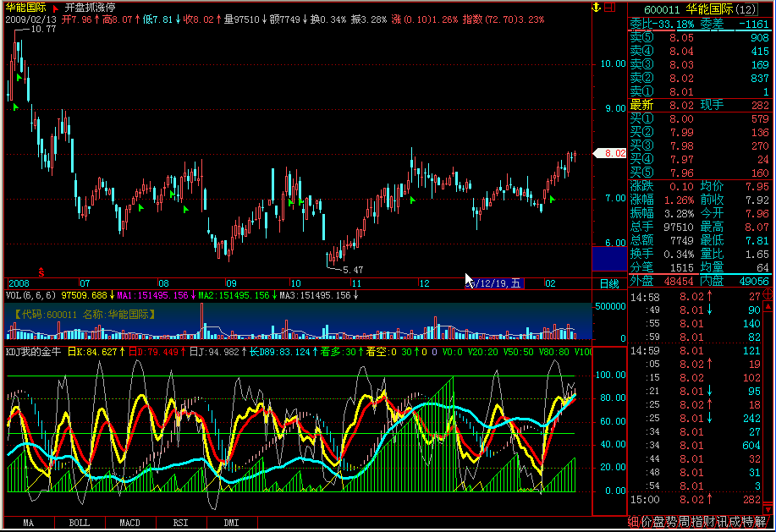Click the 量比 1.65 field
This screenshot has height=532, width=776.
coord(735,254)
